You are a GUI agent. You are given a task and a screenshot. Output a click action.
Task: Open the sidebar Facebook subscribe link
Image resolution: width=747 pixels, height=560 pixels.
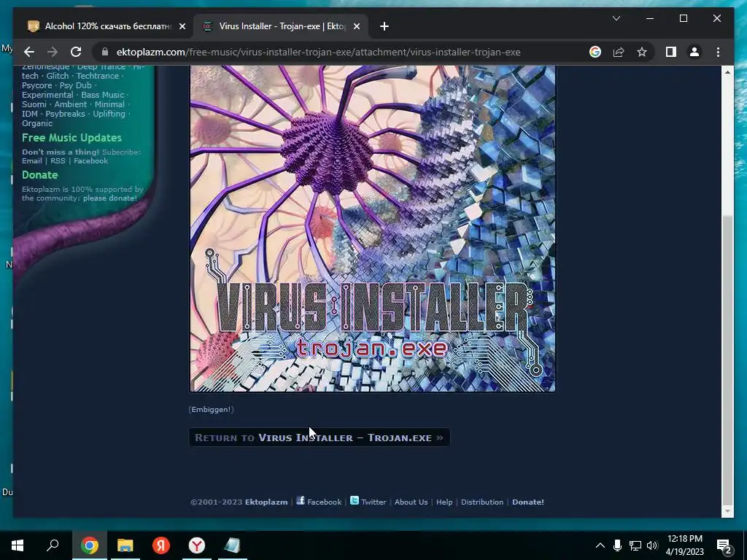[x=91, y=161]
